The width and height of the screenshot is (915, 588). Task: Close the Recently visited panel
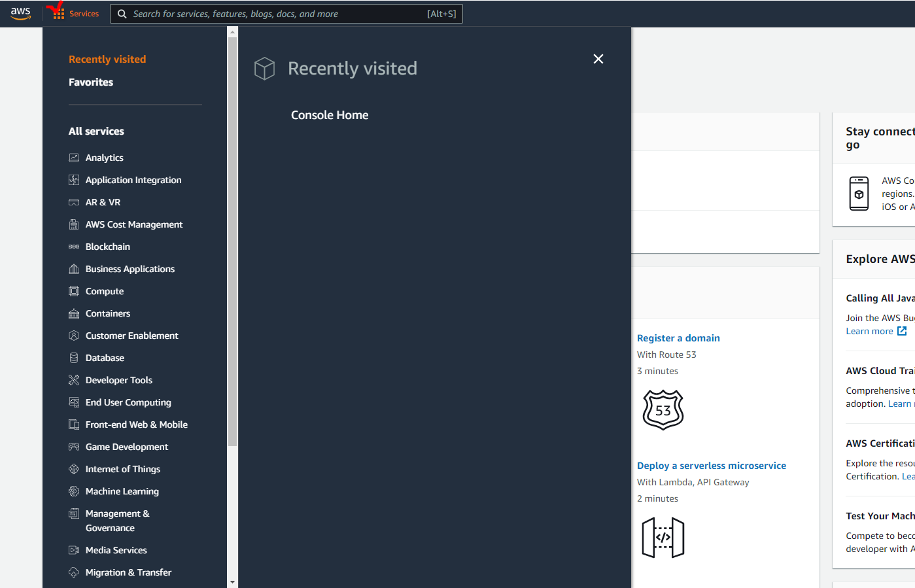[x=598, y=59]
